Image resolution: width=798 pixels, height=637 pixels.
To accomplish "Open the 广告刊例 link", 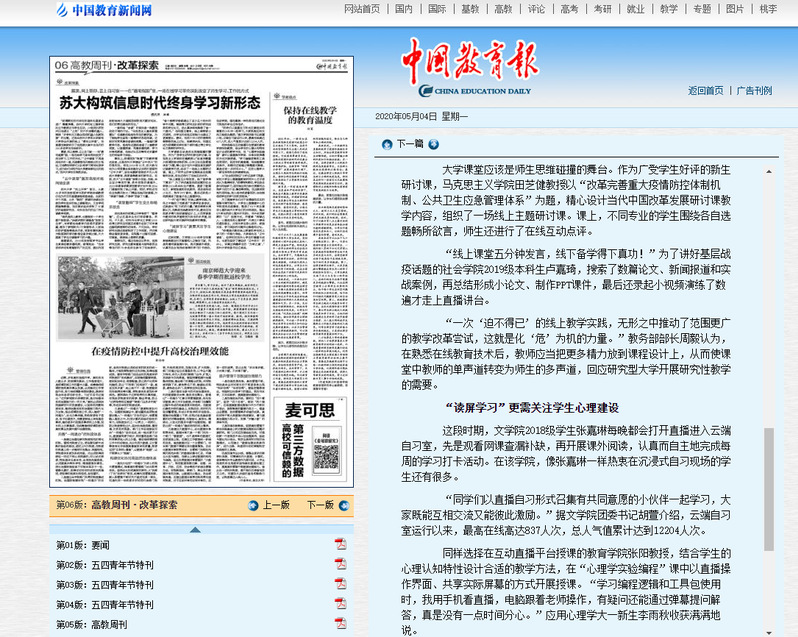I will (x=754, y=90).
